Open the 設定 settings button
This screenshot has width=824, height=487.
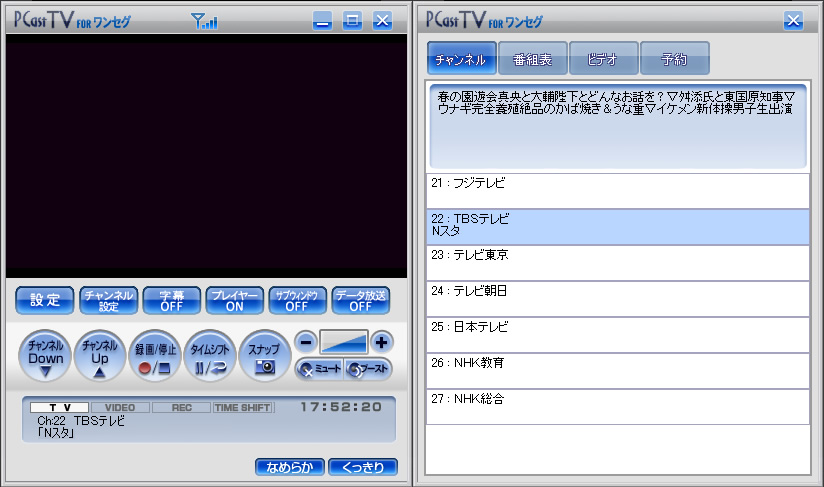tap(45, 300)
